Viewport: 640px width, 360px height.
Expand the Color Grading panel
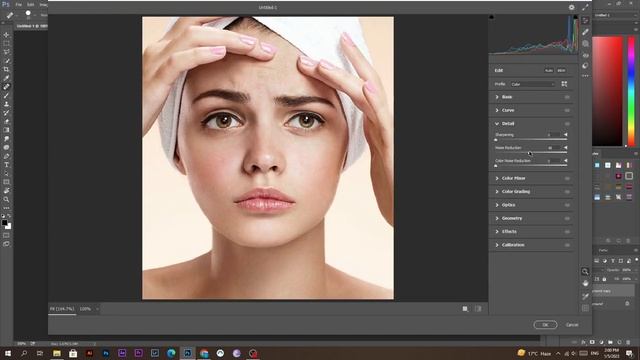[x=497, y=192]
